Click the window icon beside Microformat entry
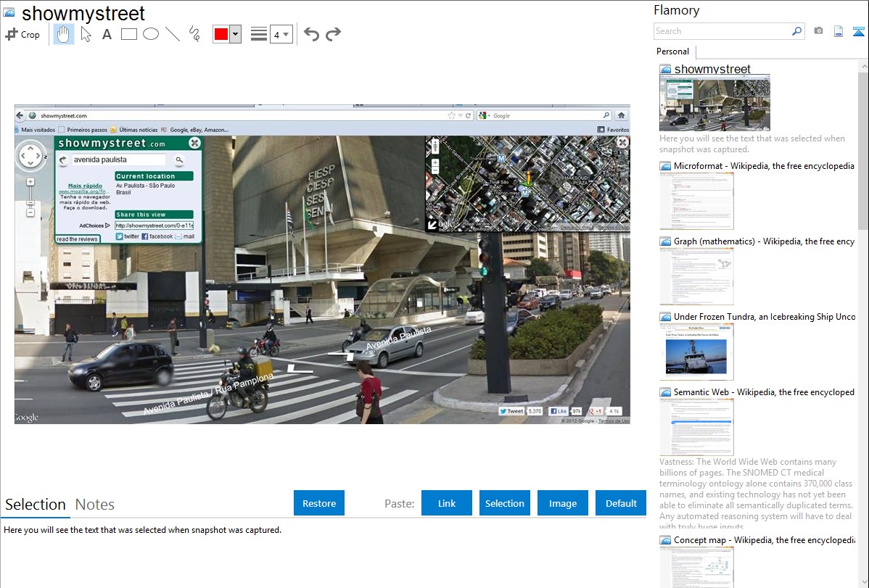 (665, 166)
